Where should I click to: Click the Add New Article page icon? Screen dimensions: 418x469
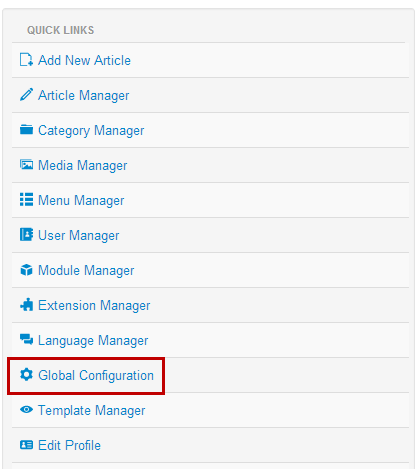26,60
